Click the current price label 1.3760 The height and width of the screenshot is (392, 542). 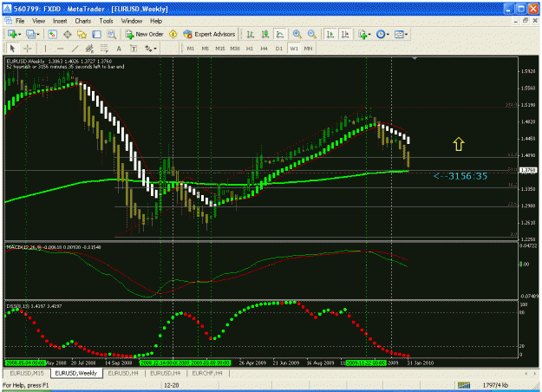528,170
